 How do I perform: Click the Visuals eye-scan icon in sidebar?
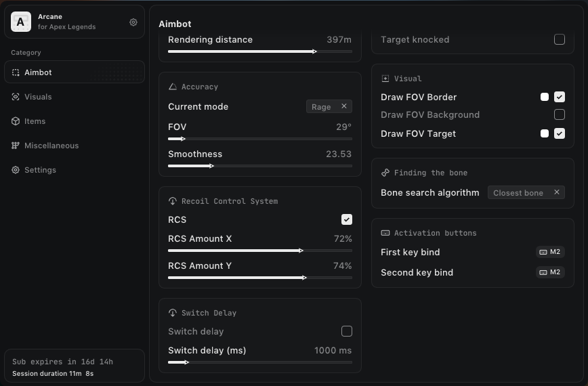click(16, 97)
